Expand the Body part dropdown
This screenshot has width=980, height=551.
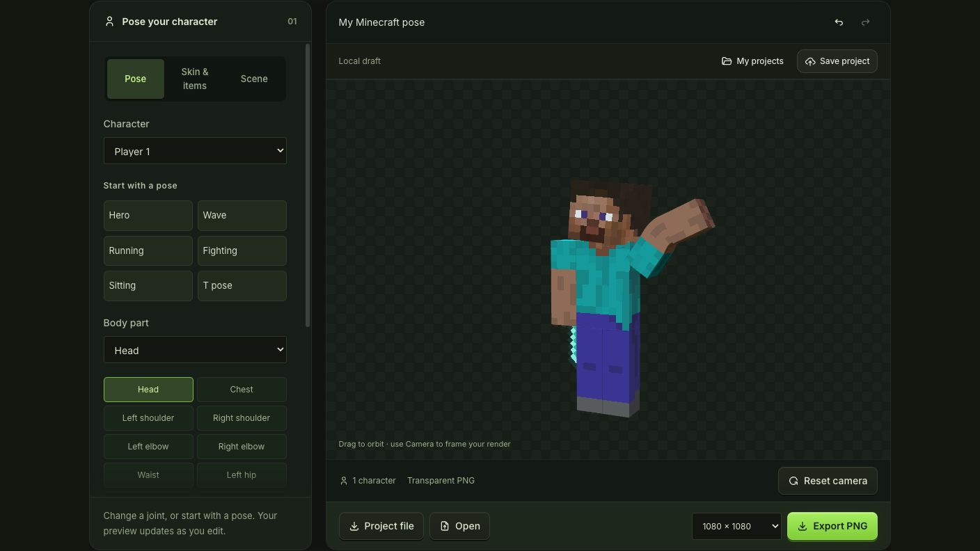(x=195, y=350)
